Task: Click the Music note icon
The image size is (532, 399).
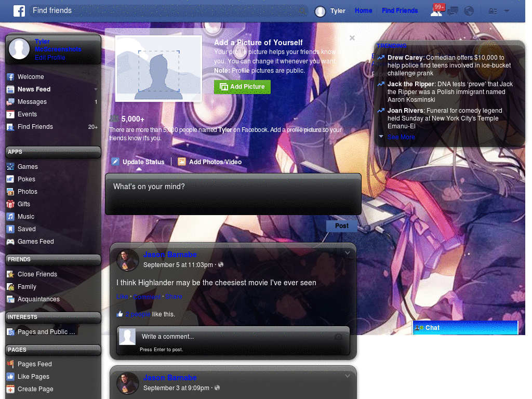Action: pos(10,217)
